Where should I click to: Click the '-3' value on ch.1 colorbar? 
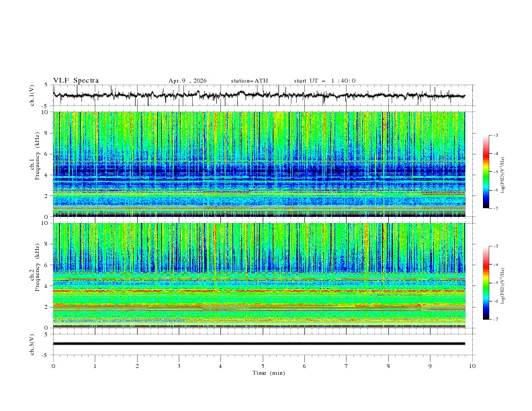point(495,135)
